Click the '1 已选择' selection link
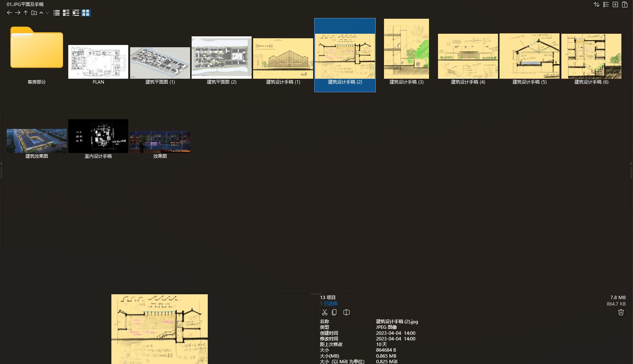Screen dimensions: 633x364 [x=328, y=303]
